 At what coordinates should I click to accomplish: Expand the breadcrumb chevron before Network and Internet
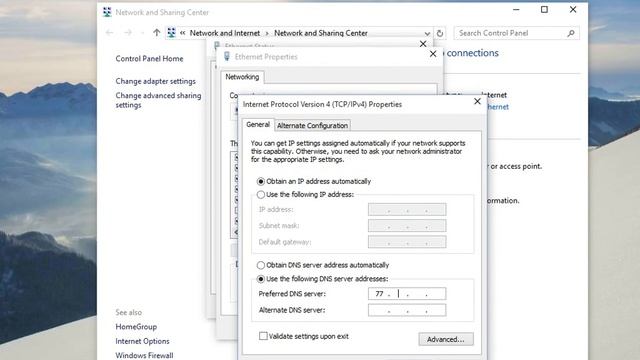[182, 33]
